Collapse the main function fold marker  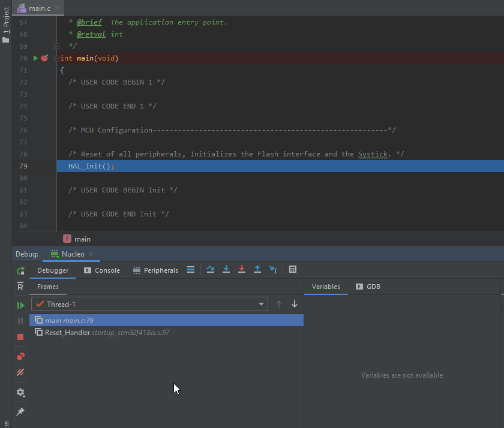click(x=56, y=58)
